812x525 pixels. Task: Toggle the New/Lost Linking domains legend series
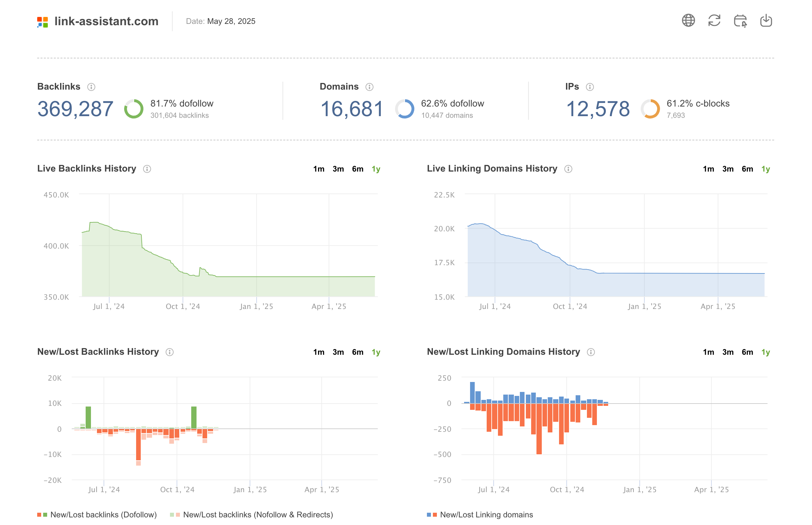[x=480, y=514]
